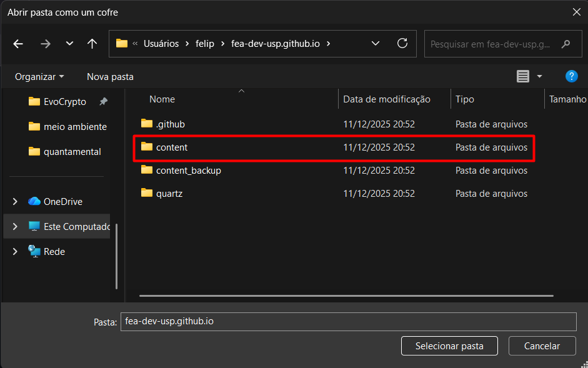The width and height of the screenshot is (588, 368).
Task: Sort by Data de modificação column header
Action: point(387,99)
